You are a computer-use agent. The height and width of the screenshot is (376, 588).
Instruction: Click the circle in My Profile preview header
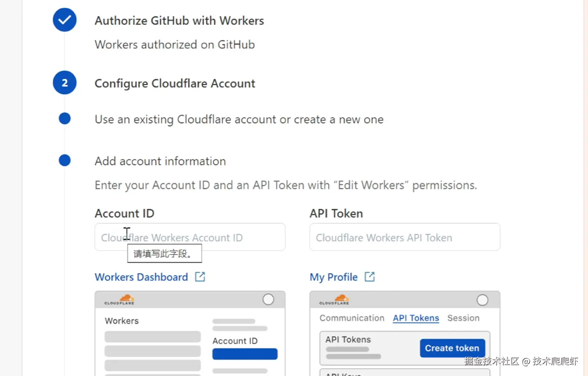point(482,300)
